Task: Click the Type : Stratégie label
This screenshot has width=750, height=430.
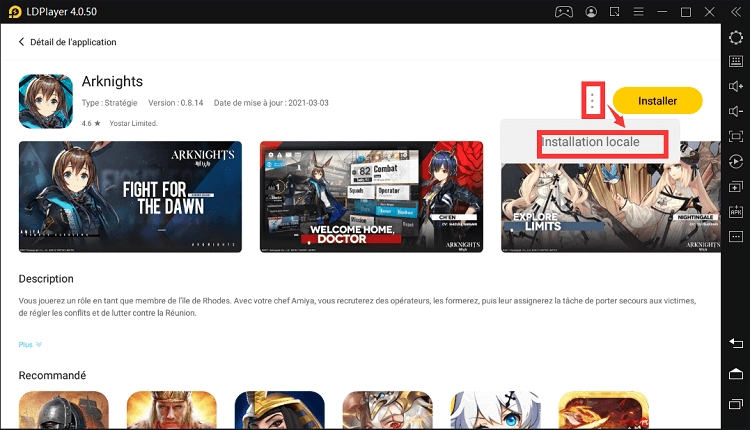Action: 110,103
